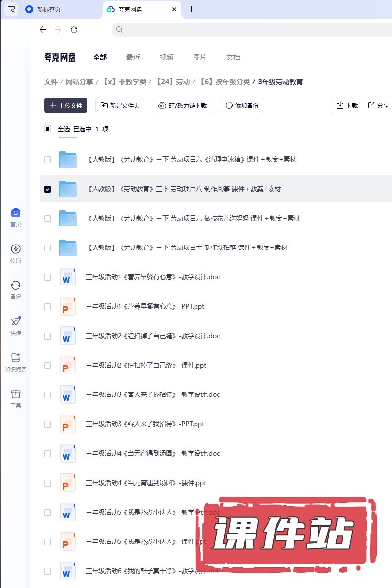Screen dimensions: 392x588
Task: Click the 上传文件 upload button
Action: (x=66, y=105)
